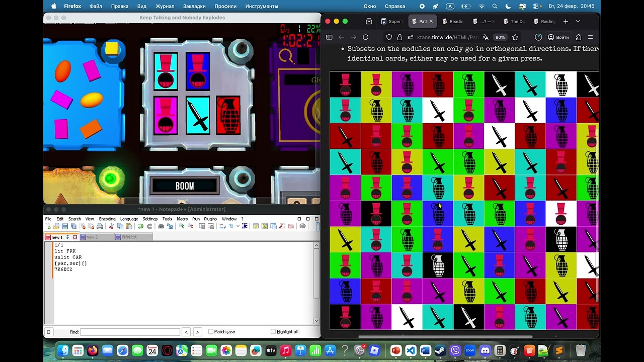Bookmark the page with the star icon
The width and height of the screenshot is (644, 362).
tap(515, 37)
